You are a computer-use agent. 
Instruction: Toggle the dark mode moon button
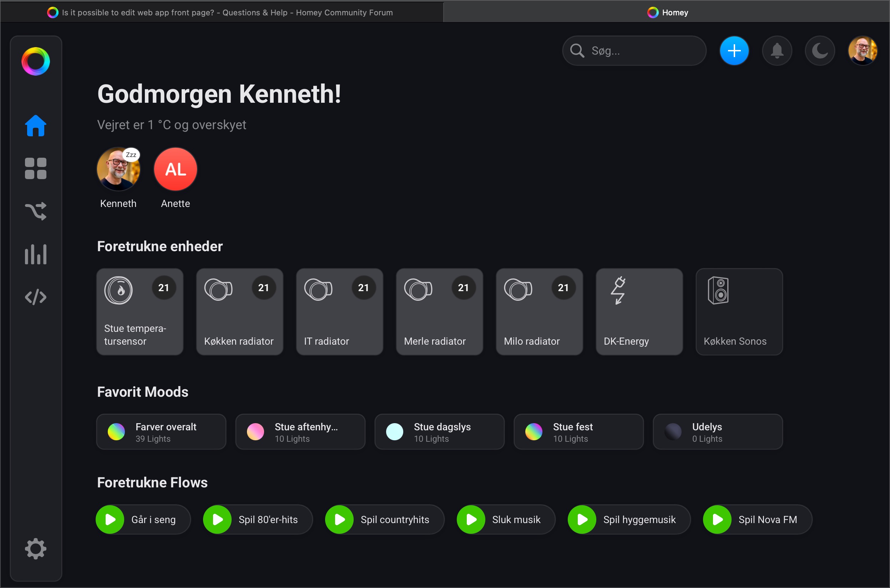coord(819,51)
